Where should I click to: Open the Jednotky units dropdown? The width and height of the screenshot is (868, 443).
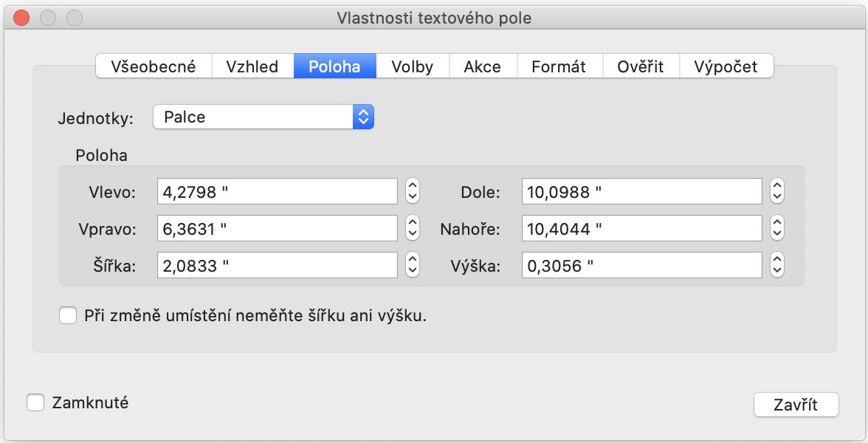click(362, 116)
